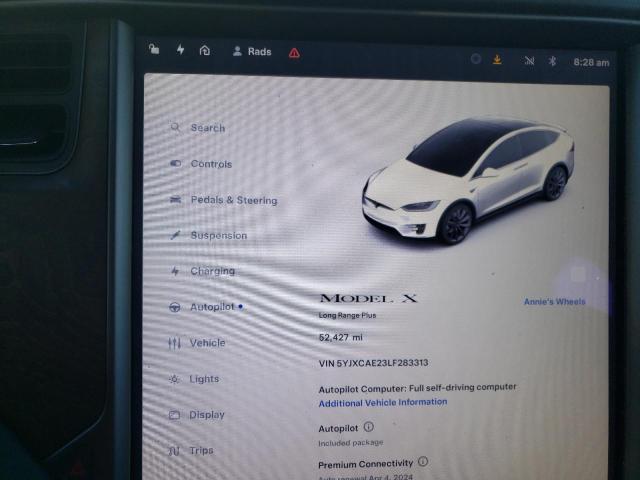Tap the sun icon beside Lights

[174, 379]
